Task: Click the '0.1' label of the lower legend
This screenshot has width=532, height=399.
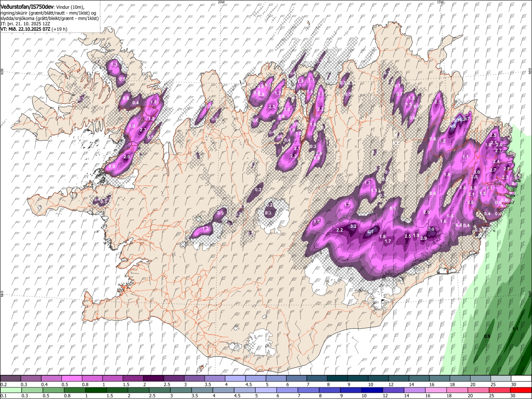Action: pyautogui.click(x=3, y=396)
